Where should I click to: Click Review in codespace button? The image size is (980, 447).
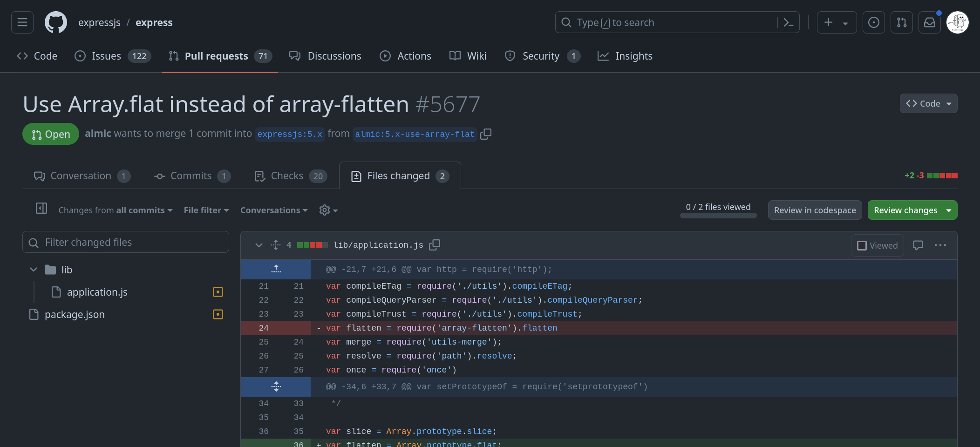(x=815, y=210)
